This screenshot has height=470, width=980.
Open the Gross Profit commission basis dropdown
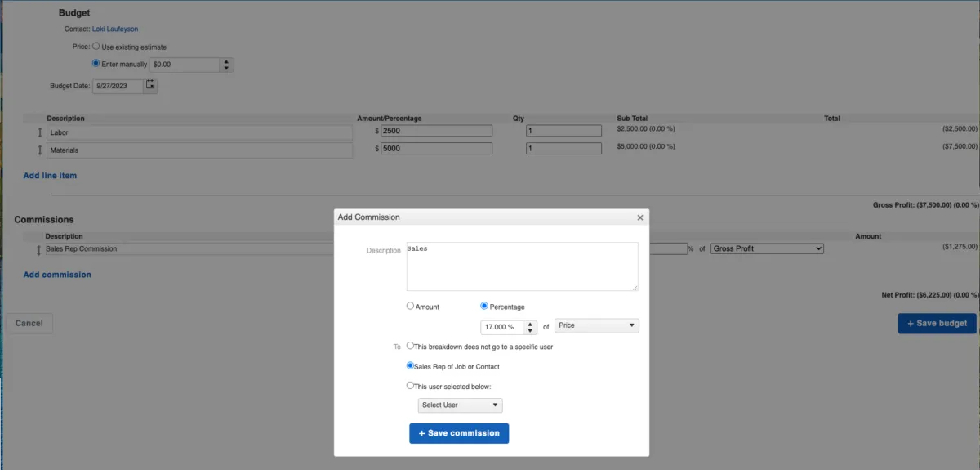(x=767, y=248)
